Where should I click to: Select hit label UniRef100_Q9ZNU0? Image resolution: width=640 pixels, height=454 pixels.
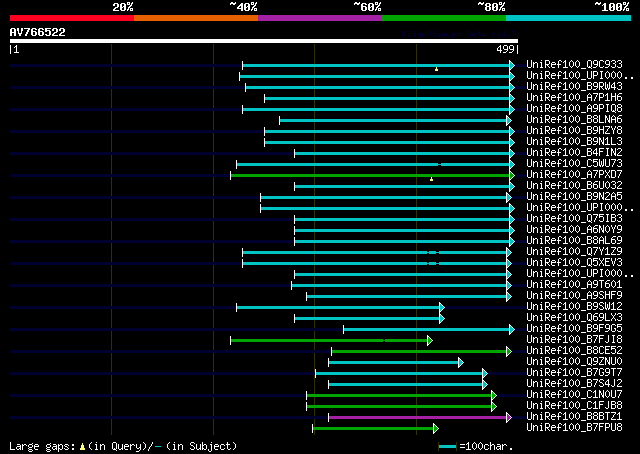pos(574,362)
